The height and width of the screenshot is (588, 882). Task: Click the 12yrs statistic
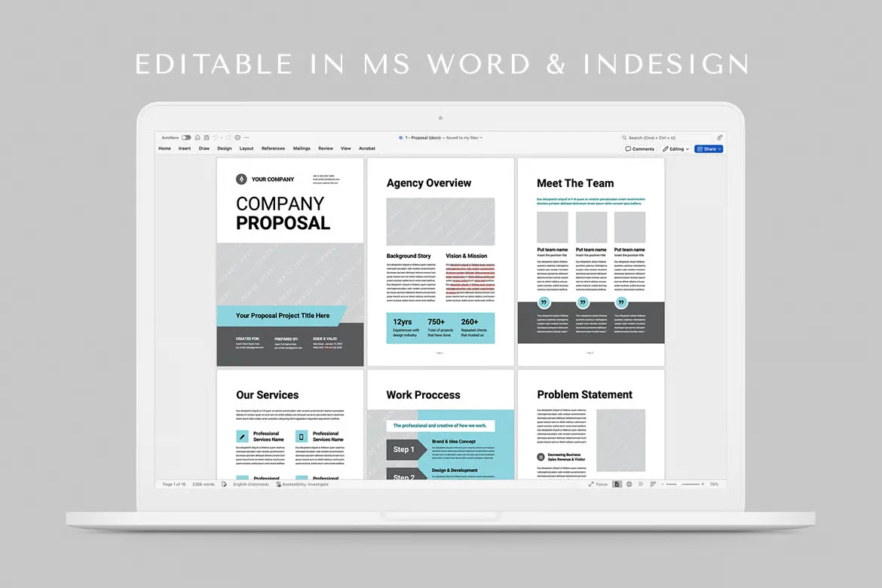[406, 327]
